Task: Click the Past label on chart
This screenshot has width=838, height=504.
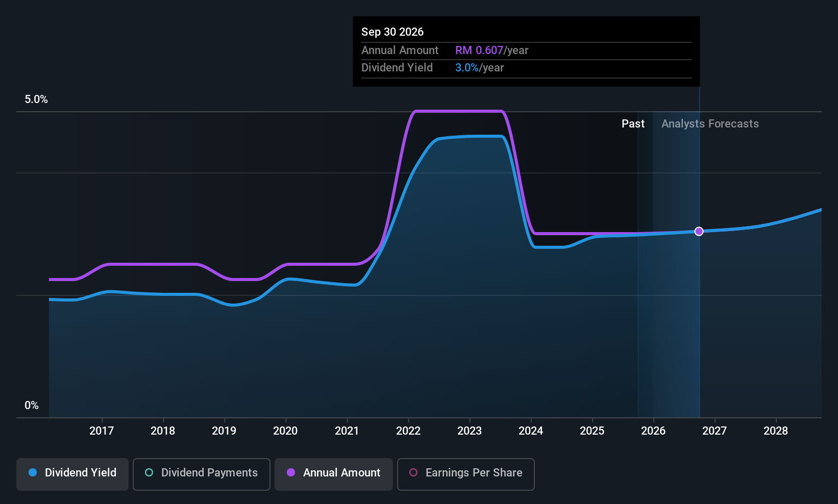Action: tap(633, 124)
